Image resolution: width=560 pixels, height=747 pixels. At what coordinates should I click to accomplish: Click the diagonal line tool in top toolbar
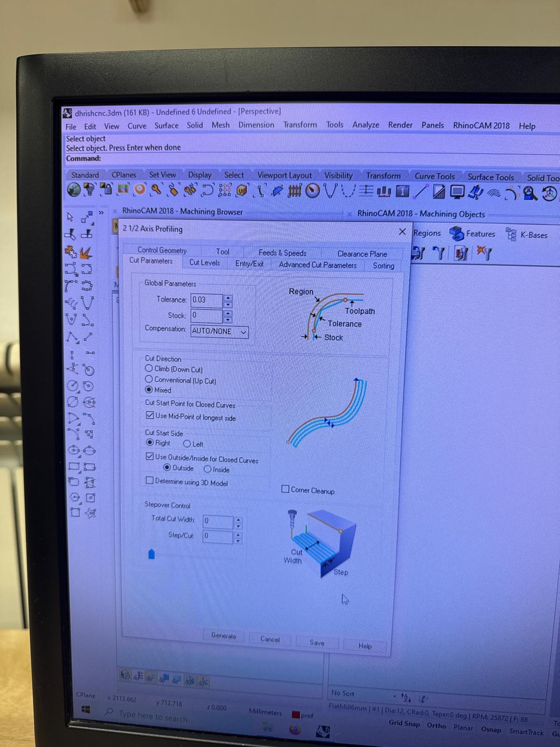(x=421, y=191)
